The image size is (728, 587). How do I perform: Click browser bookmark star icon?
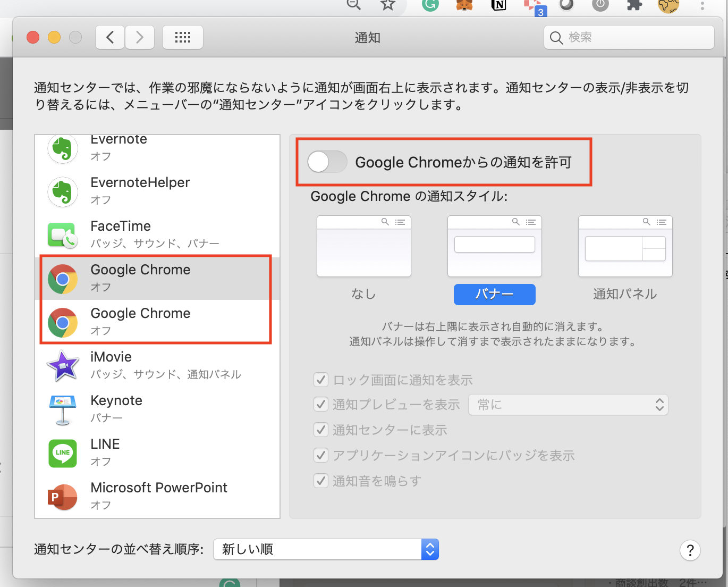click(x=388, y=4)
